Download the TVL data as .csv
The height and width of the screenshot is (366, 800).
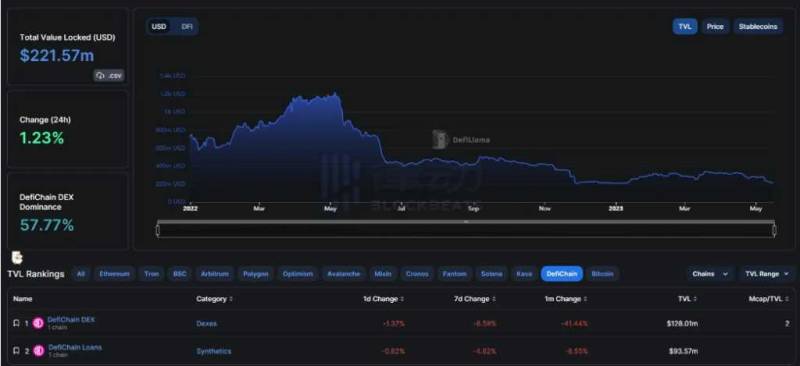pos(109,76)
